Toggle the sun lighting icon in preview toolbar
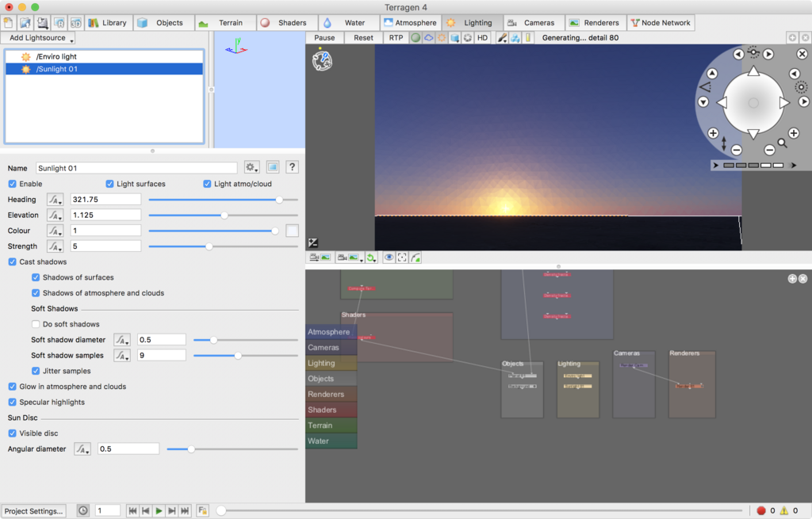Image resolution: width=812 pixels, height=519 pixels. [x=442, y=38]
